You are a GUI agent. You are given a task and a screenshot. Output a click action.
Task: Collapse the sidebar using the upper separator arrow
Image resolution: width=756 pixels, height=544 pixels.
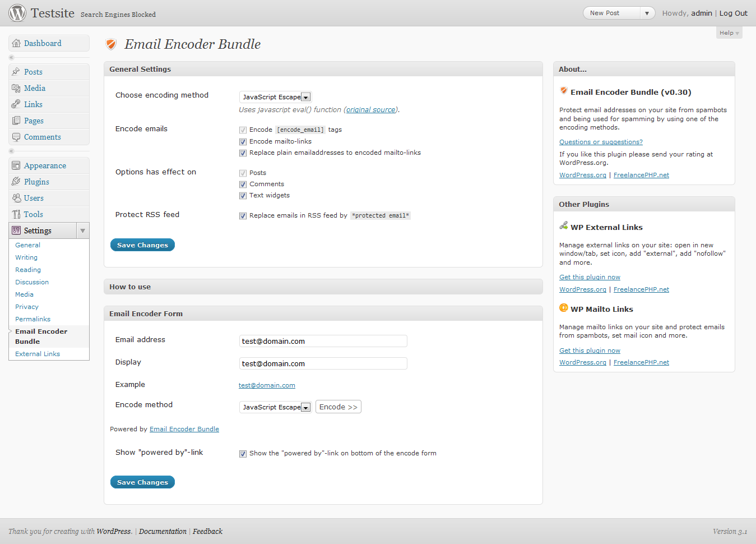pos(11,57)
